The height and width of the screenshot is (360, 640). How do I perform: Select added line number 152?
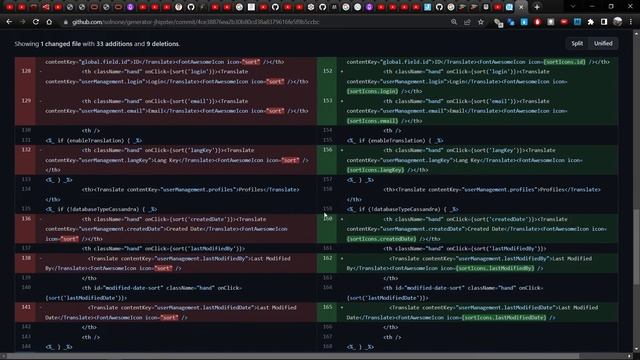[x=327, y=71]
